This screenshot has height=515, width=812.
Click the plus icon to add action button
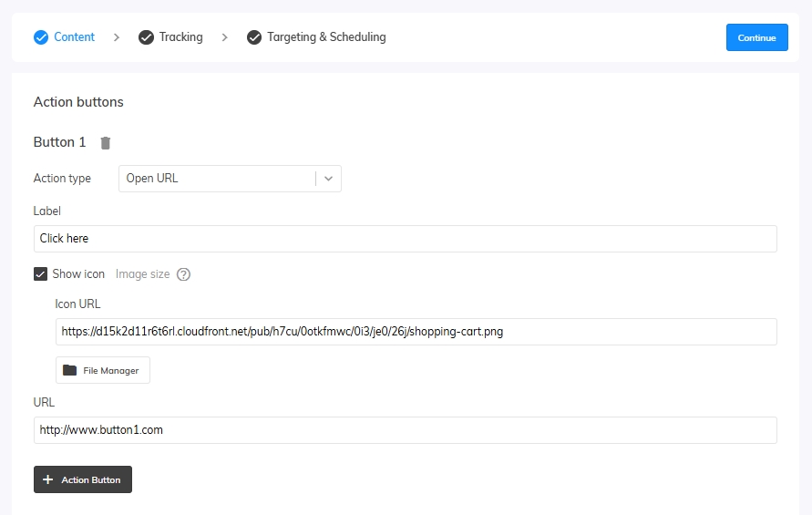click(48, 479)
